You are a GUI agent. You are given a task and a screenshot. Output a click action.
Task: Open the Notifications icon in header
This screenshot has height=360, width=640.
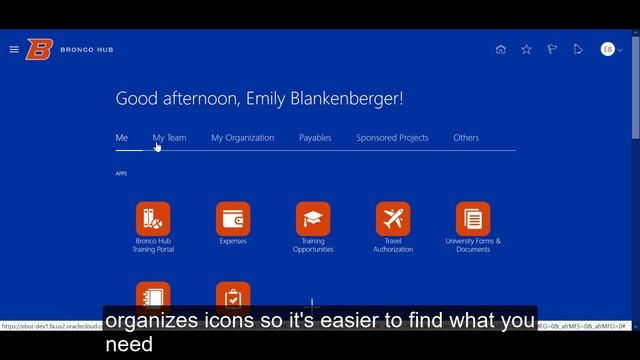click(578, 49)
